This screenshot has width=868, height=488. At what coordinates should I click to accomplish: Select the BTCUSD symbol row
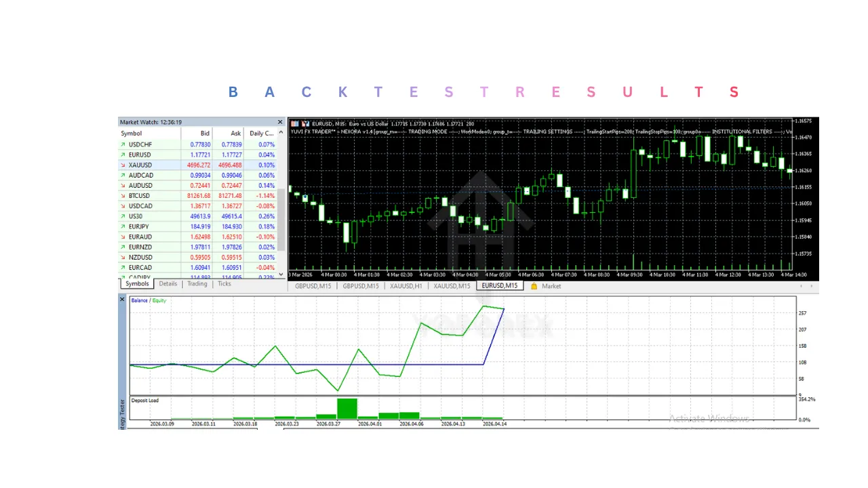pos(197,196)
